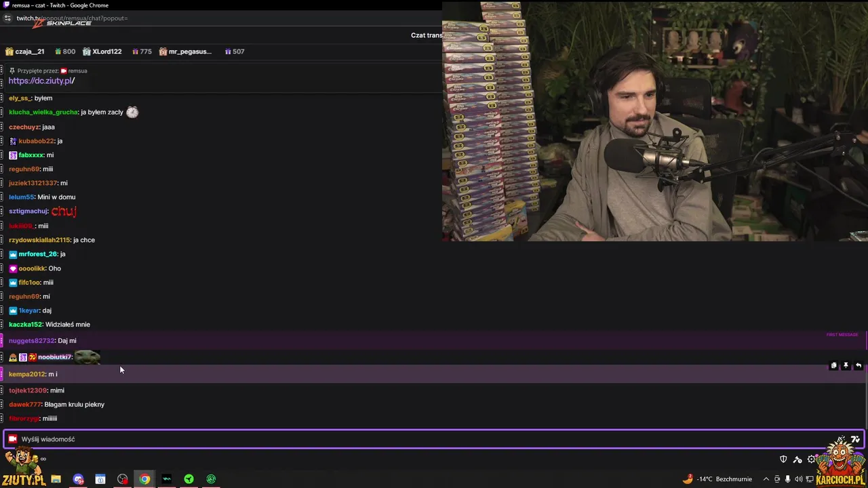Click username dawek777 in chat
This screenshot has height=488, width=868.
click(x=25, y=405)
